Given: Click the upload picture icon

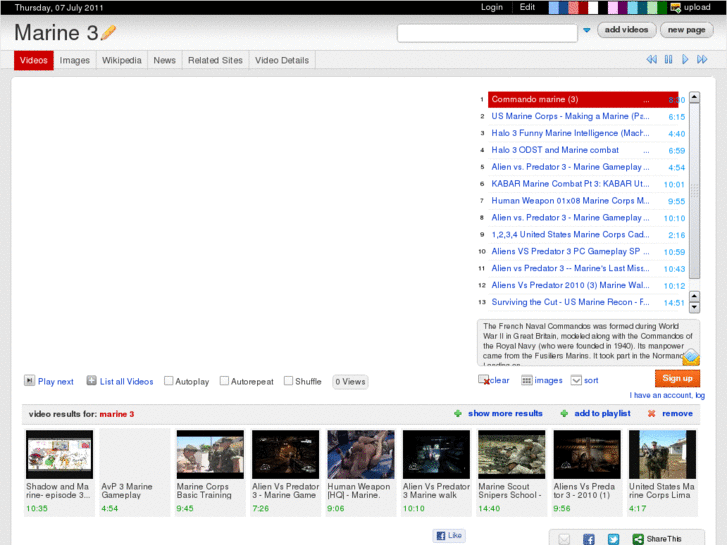Looking at the screenshot, I should [676, 7].
